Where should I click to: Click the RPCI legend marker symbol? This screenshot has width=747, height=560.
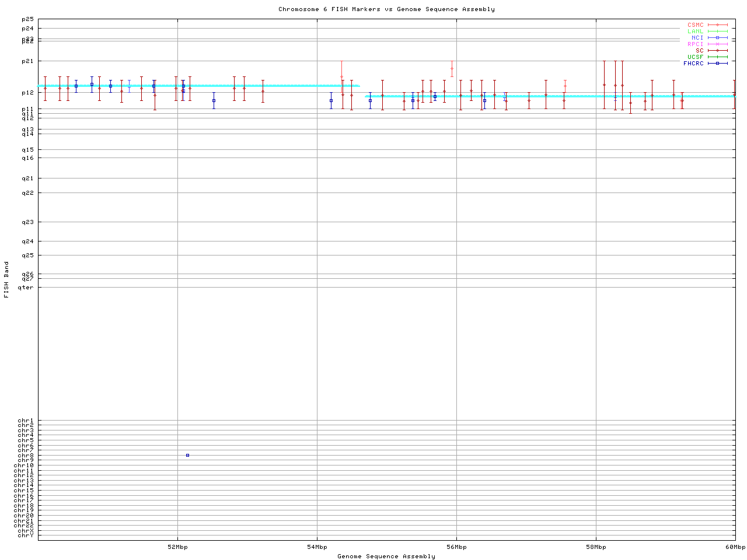pos(717,44)
